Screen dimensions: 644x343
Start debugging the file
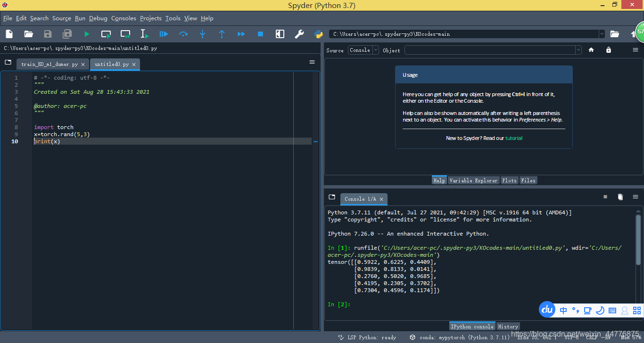tap(164, 34)
